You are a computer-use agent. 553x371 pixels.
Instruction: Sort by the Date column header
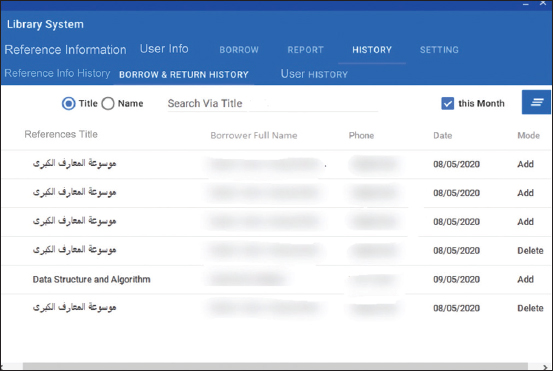[443, 135]
